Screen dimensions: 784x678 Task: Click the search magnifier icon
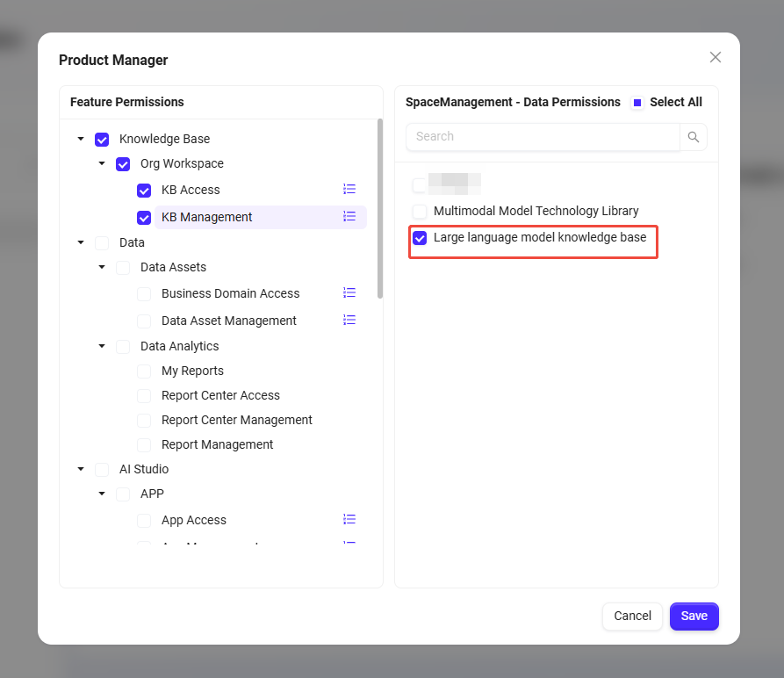point(694,137)
